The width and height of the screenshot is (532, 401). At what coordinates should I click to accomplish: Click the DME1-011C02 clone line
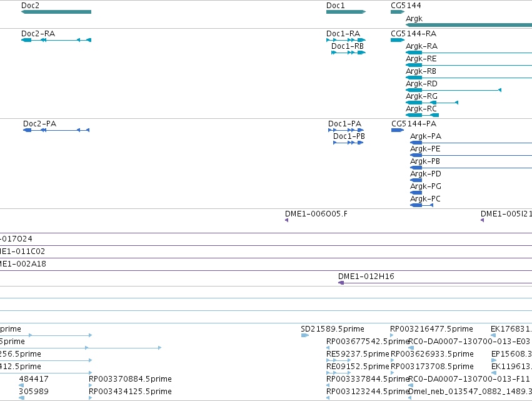266,258
